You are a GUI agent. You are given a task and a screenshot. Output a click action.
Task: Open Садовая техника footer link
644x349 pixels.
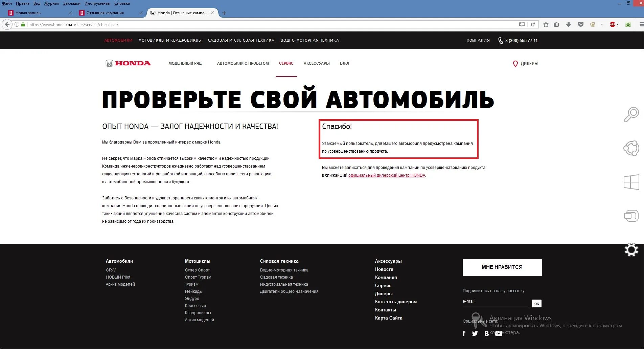click(276, 277)
